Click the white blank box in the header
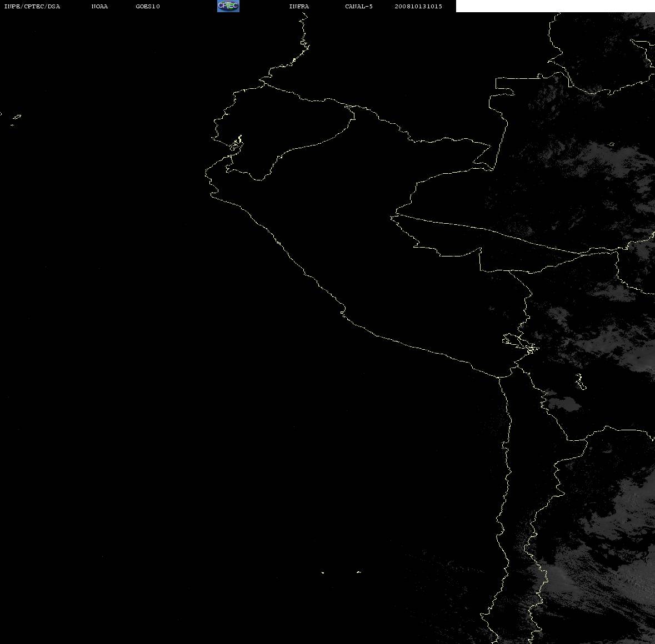The image size is (655, 644). coord(555,6)
